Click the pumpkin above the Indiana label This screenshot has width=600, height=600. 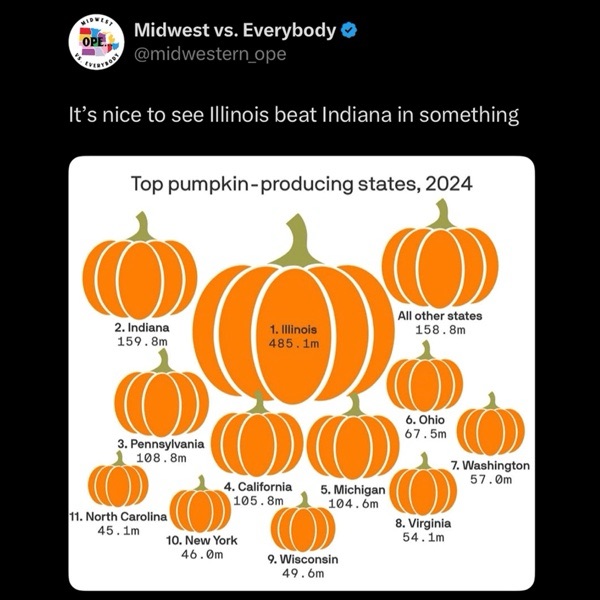pos(140,272)
